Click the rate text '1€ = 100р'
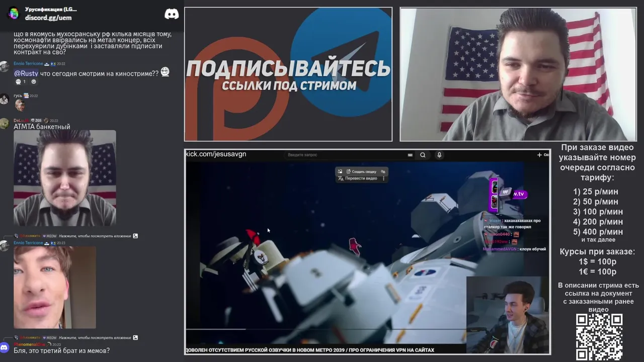Screen dimensions: 644x362 598,272
